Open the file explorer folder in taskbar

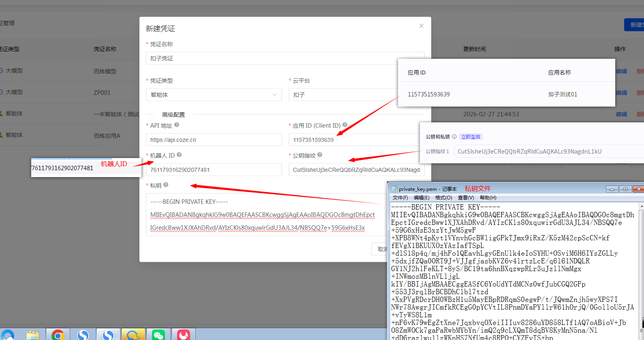[x=33, y=335]
